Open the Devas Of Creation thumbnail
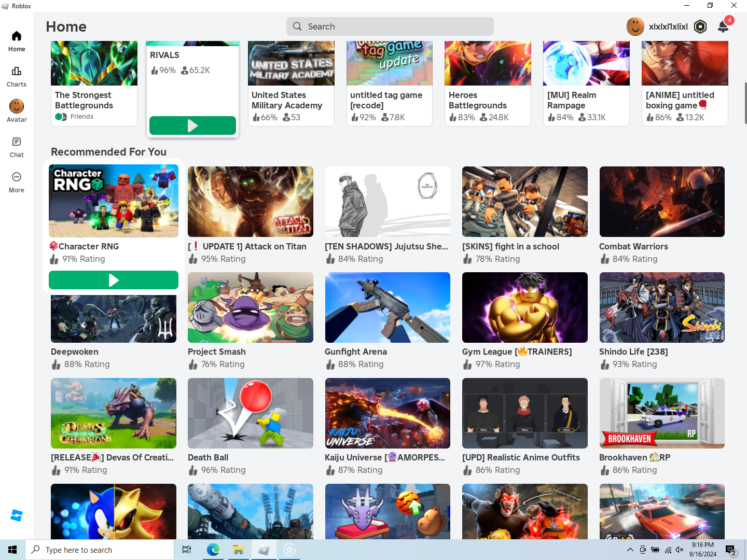The height and width of the screenshot is (560, 747). click(x=114, y=413)
